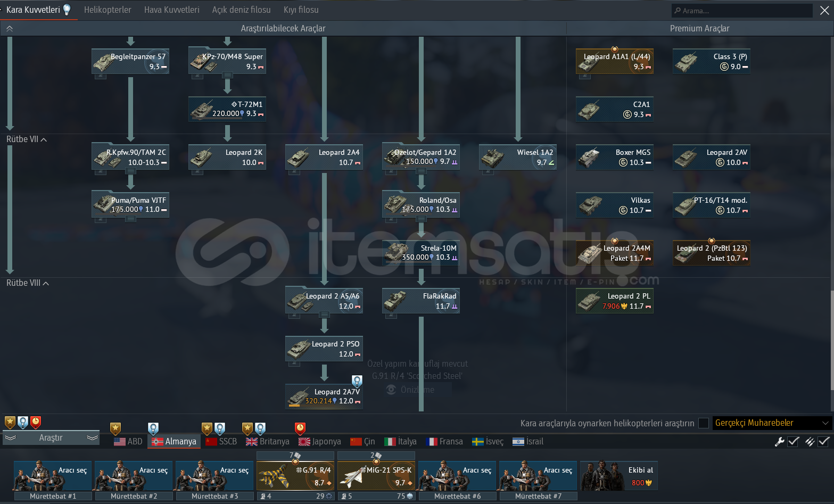834x504 pixels.
Task: Click the gold star badge above ABD
Action: 115,428
